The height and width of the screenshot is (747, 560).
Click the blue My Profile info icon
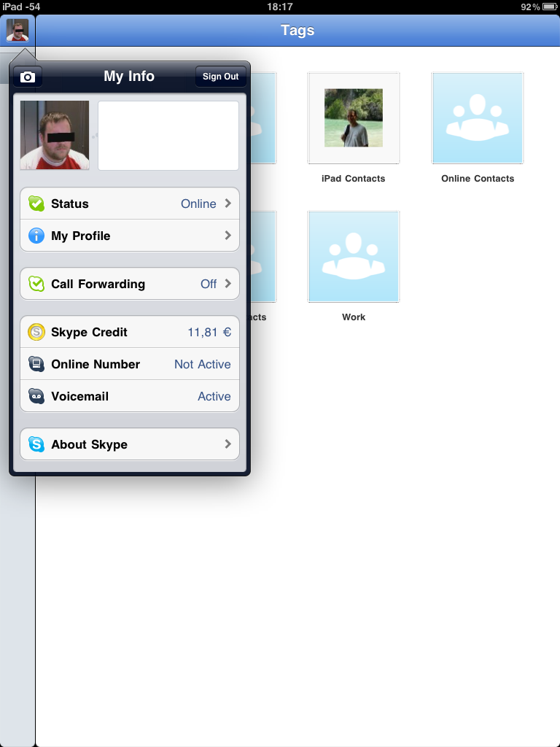(x=36, y=236)
